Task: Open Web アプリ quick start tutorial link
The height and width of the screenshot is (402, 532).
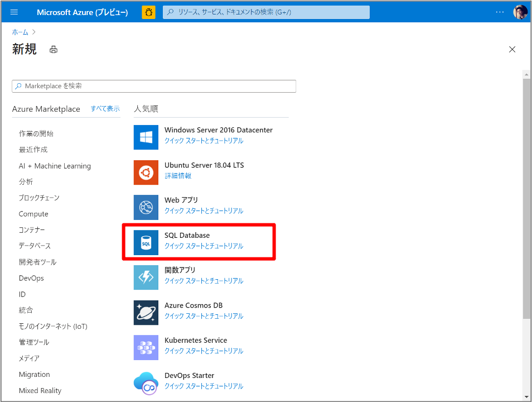Action: tap(204, 210)
